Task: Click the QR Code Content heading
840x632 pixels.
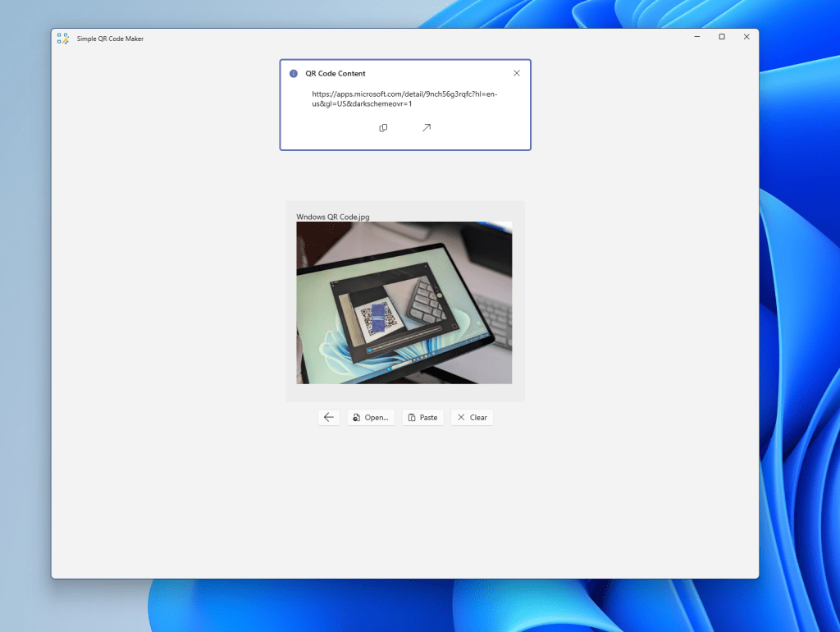Action: (x=336, y=73)
